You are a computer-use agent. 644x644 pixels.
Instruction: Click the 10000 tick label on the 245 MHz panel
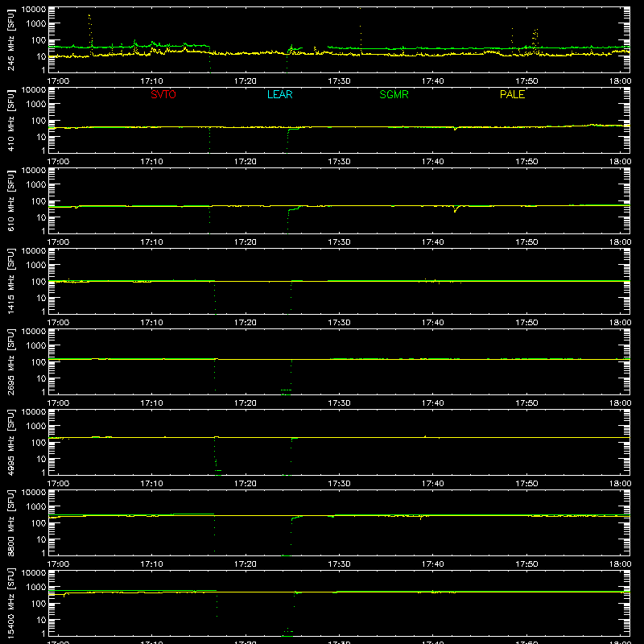click(34, 10)
